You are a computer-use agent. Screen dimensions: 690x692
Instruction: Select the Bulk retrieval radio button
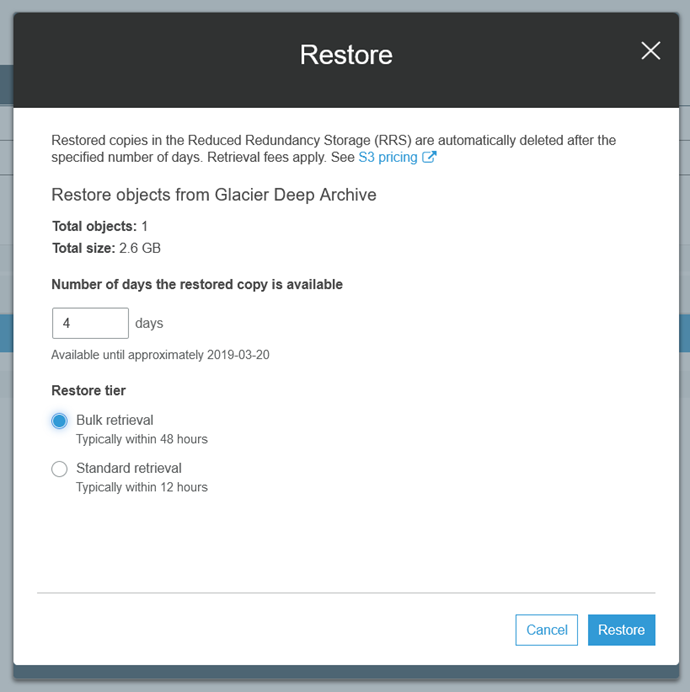[59, 421]
